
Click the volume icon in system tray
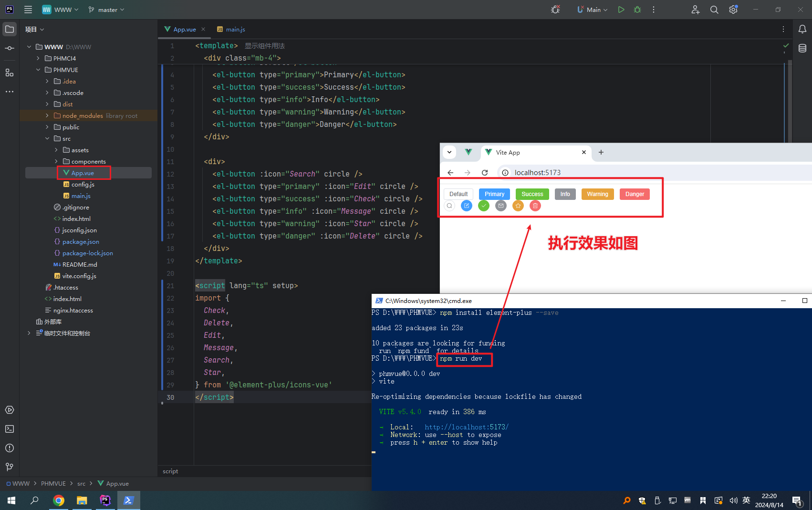tap(733, 500)
